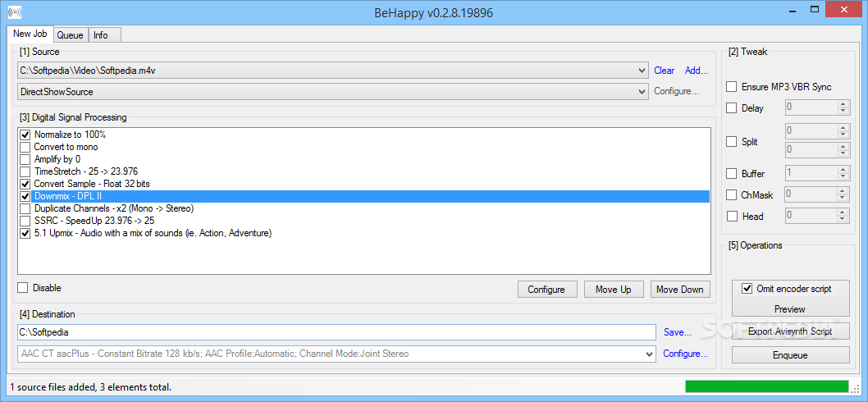
Task: Click the Configure... link next to DirectShowSource
Action: pyautogui.click(x=677, y=91)
